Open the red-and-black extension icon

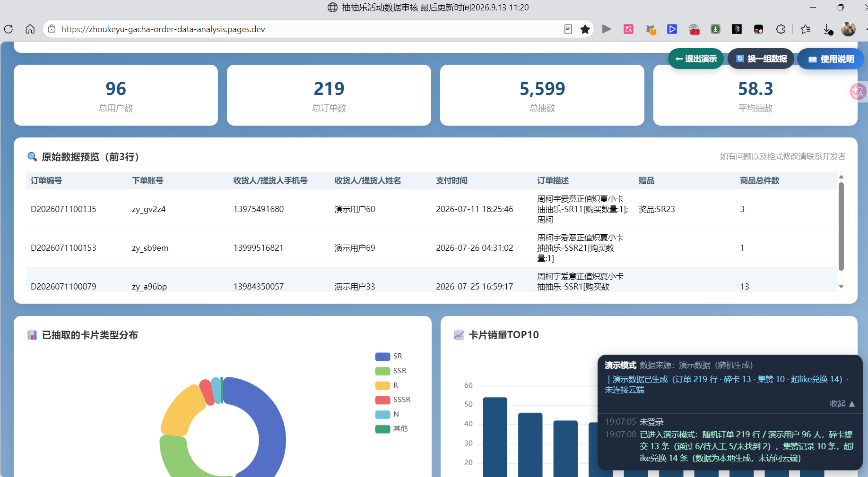click(x=758, y=29)
